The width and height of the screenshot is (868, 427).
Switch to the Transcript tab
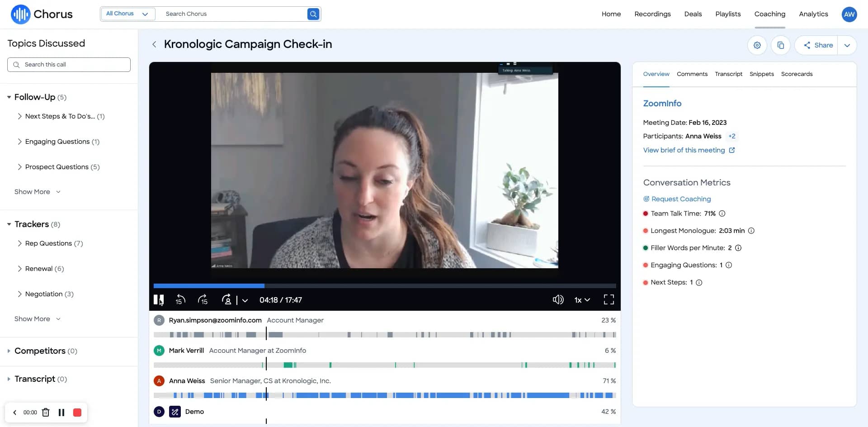(x=728, y=74)
